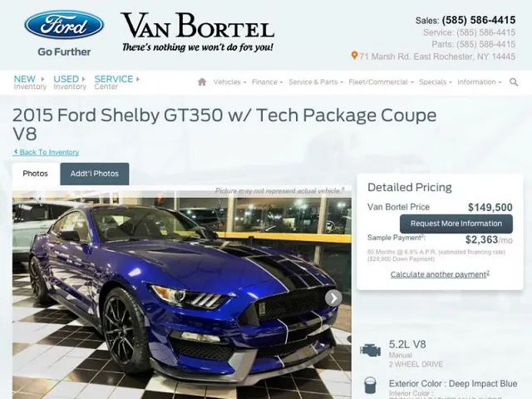
Task: Expand the Fleet/Commercial menu
Action: (381, 82)
